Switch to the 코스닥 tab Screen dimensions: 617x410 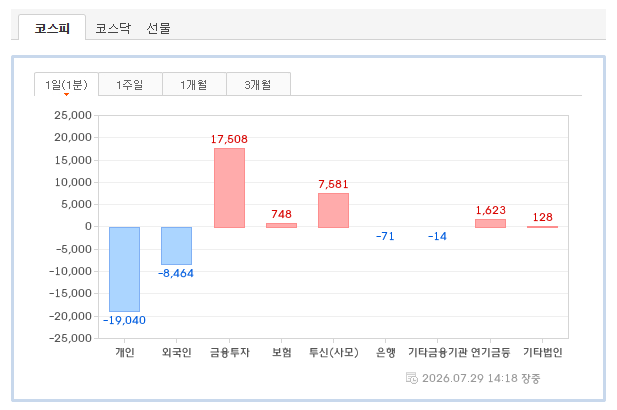[113, 28]
